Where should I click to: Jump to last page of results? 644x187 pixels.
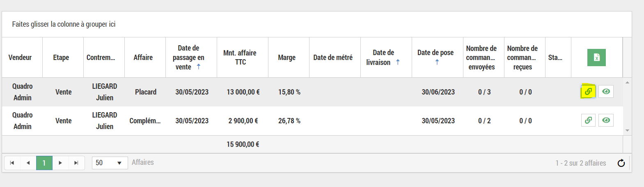pos(76,163)
